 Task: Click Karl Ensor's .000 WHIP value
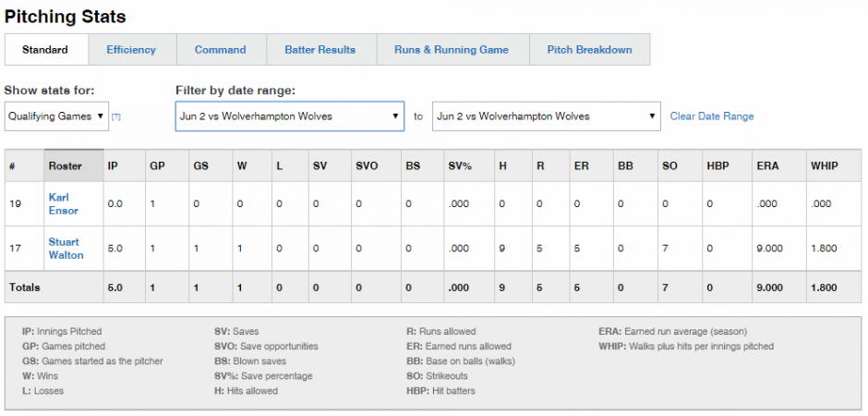[x=821, y=204]
